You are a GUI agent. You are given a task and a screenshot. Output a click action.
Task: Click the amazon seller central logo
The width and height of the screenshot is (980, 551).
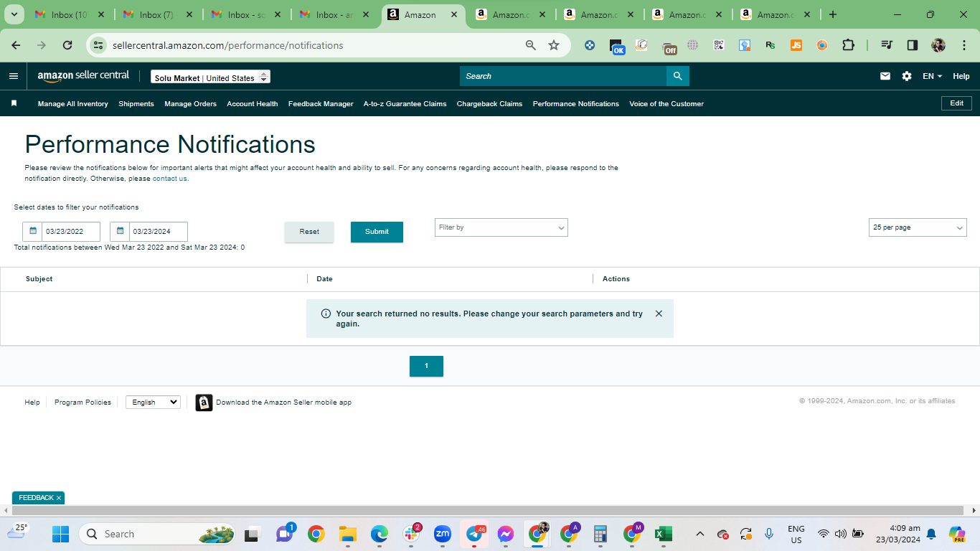pyautogui.click(x=83, y=76)
